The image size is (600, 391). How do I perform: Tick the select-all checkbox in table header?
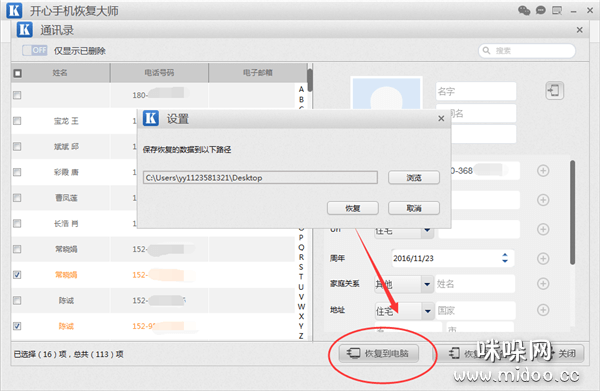point(18,73)
